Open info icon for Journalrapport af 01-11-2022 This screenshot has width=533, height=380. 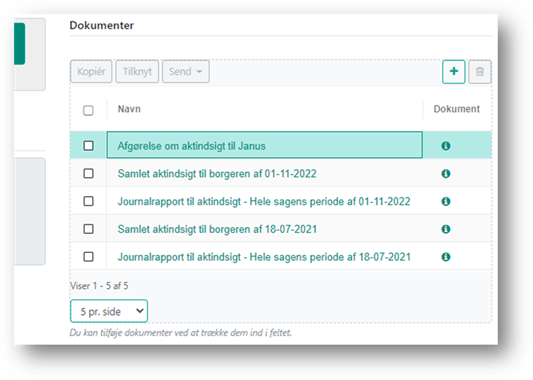click(446, 202)
